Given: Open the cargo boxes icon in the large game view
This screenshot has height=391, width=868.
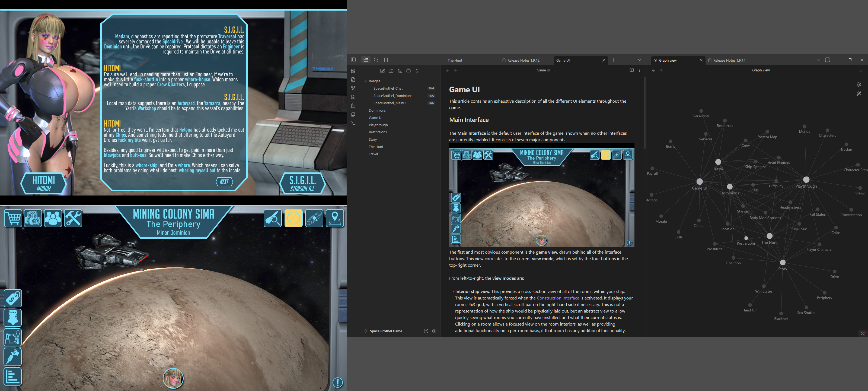Looking at the screenshot, I should point(33,218).
